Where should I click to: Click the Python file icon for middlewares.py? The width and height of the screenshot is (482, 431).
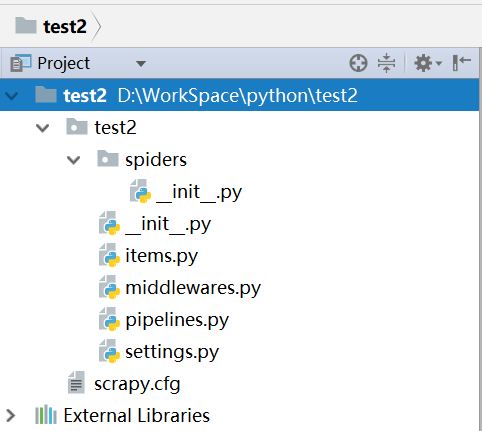[x=109, y=287]
